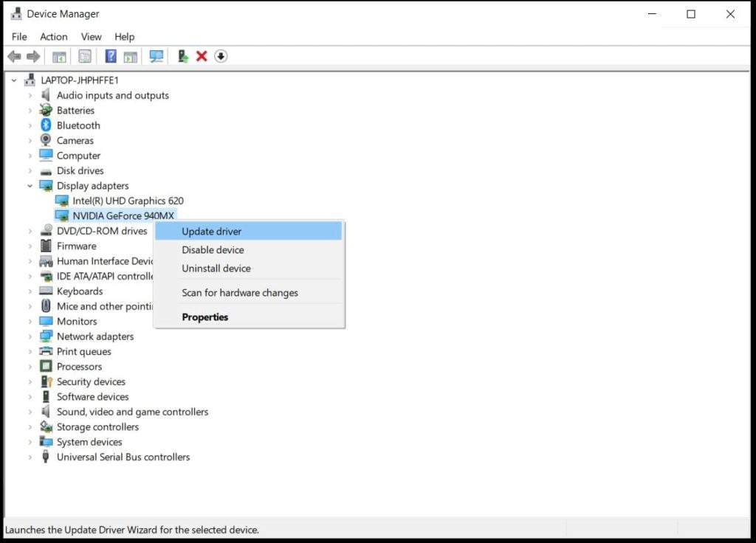Select Intel(R) UHD Graphics 620 device
The image size is (756, 543).
point(128,201)
